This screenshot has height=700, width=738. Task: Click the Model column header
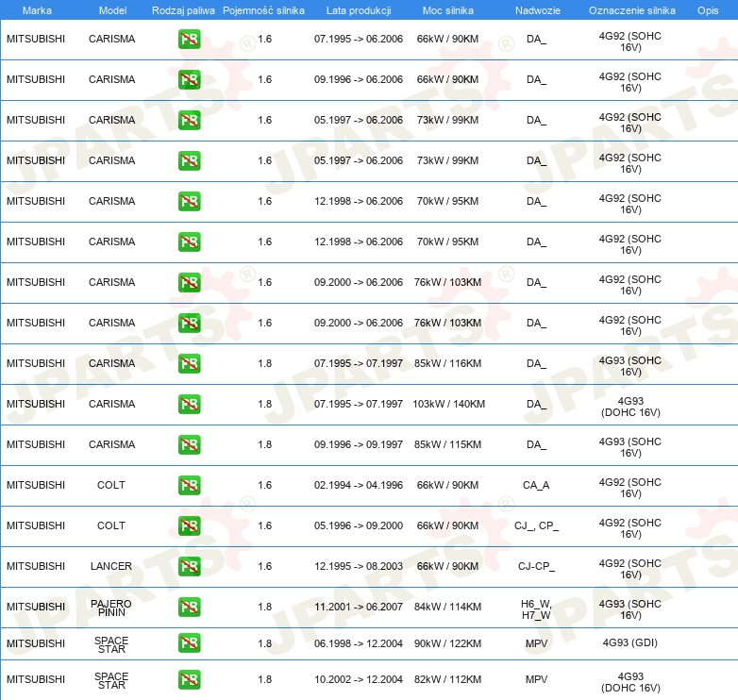click(112, 10)
